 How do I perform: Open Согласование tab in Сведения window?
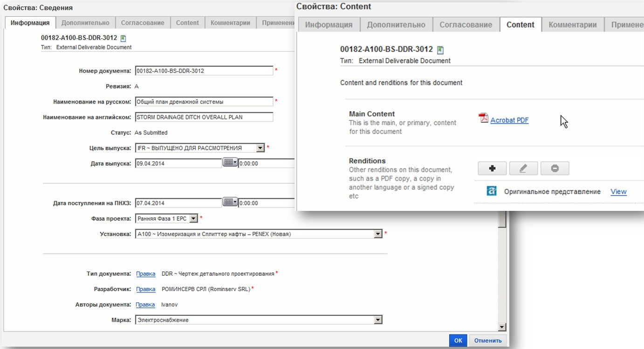[143, 23]
